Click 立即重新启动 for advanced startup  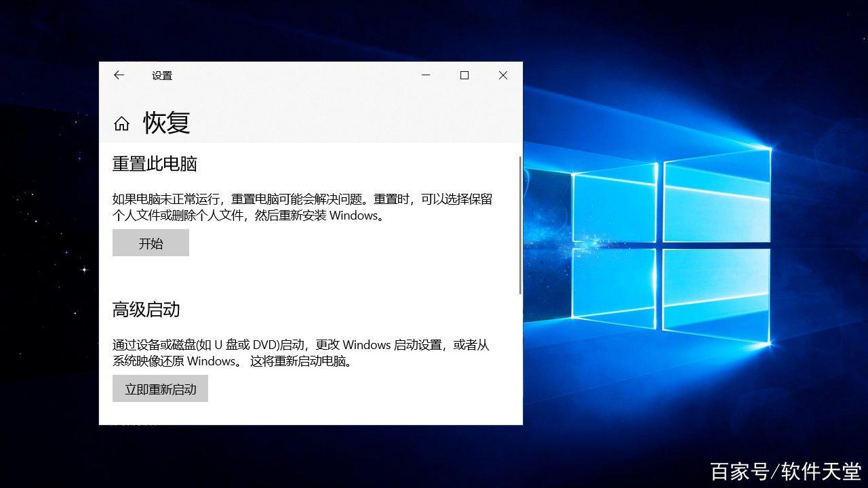(x=160, y=388)
